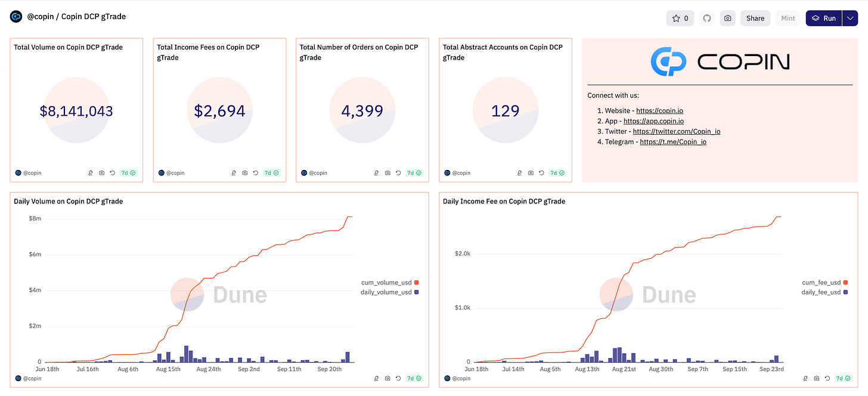868x396 pixels.
Task: Toggle the daily_volume_usd series in the legend
Action: point(389,292)
